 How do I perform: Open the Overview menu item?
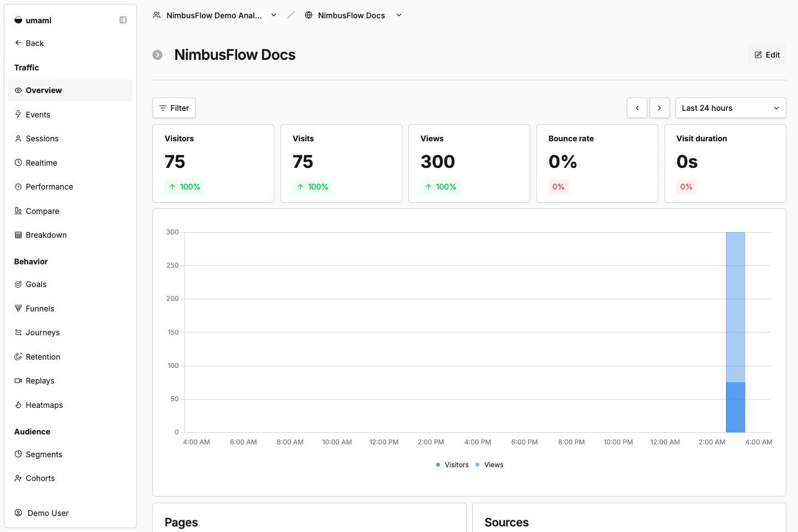[70, 90]
